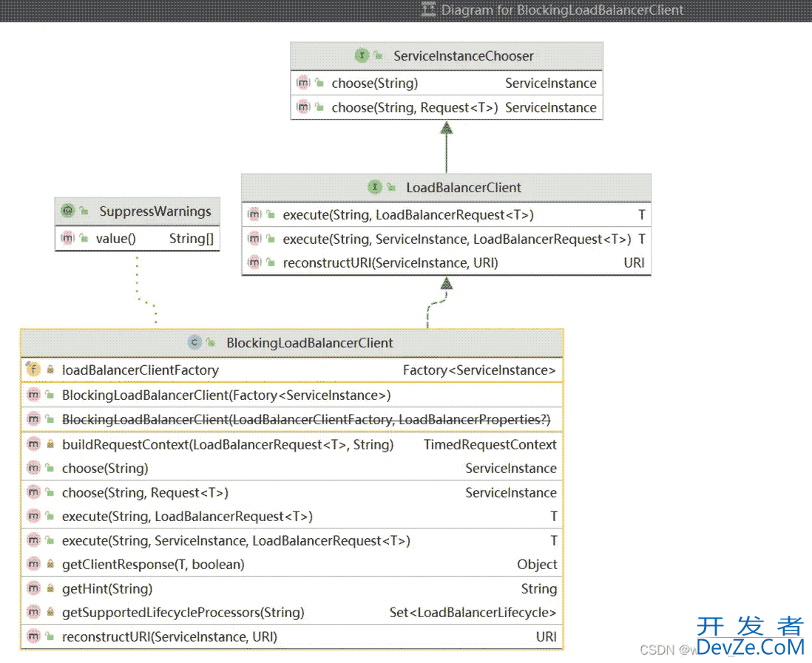Select value() in SuppressWarnings

138,239
